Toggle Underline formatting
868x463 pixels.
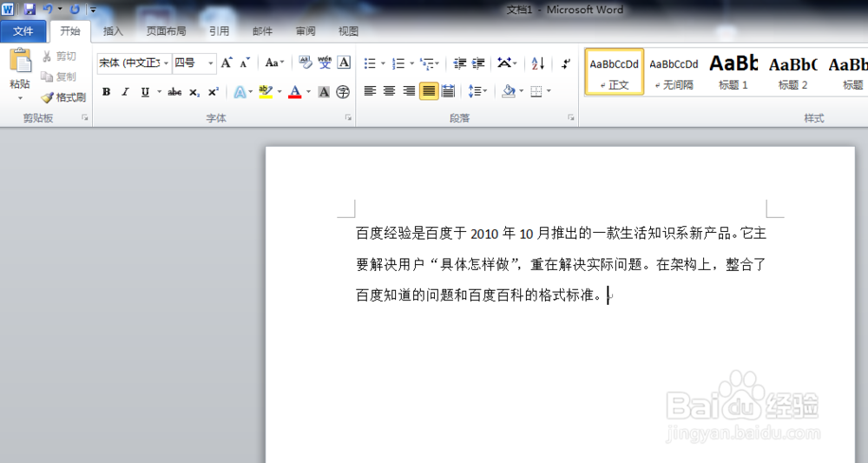pos(145,92)
